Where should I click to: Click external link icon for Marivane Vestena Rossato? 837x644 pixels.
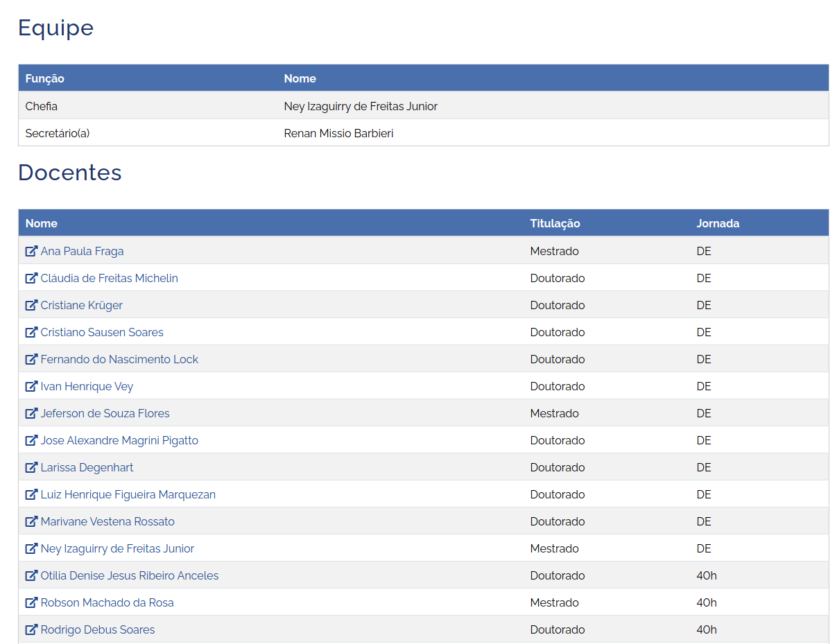click(x=31, y=521)
